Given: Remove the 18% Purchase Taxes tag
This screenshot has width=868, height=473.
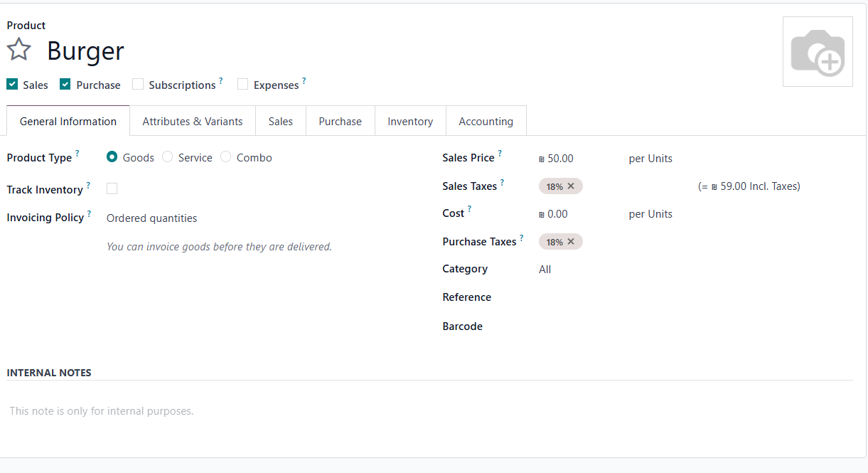Looking at the screenshot, I should click(571, 242).
